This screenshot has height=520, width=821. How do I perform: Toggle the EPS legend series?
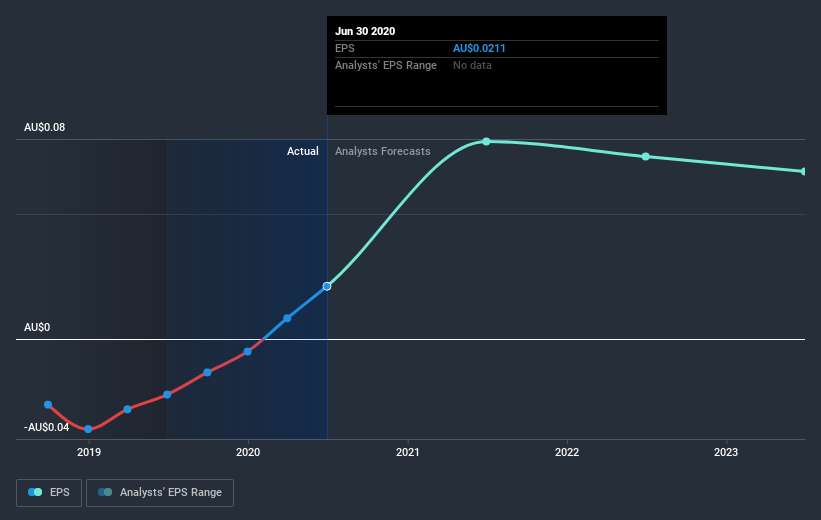[x=49, y=492]
